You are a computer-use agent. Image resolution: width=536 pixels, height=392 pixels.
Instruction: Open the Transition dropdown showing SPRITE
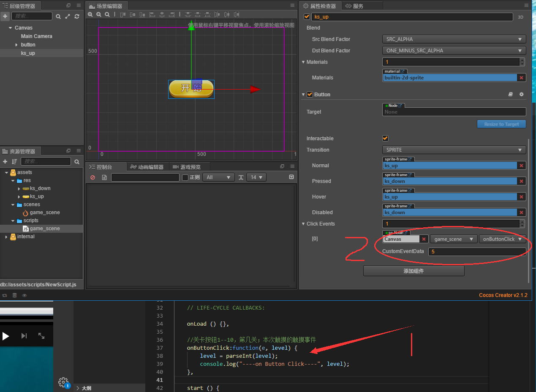[x=454, y=150]
